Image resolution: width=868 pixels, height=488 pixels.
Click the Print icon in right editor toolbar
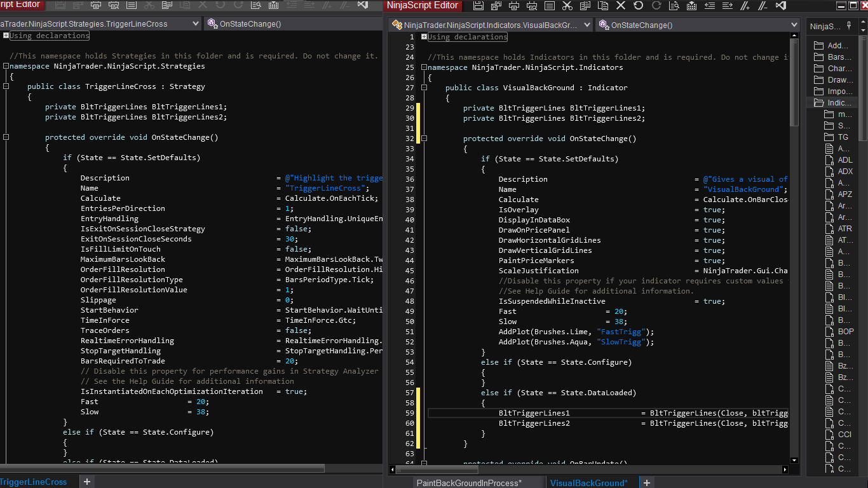pos(514,6)
